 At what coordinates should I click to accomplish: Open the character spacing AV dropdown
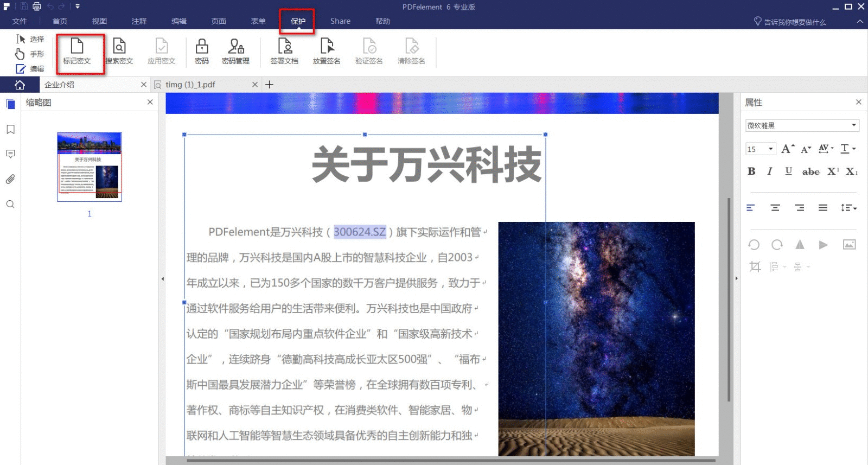point(826,149)
